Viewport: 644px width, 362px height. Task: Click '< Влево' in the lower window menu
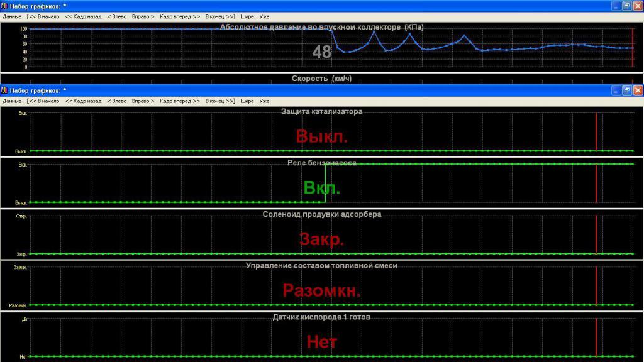coord(117,101)
